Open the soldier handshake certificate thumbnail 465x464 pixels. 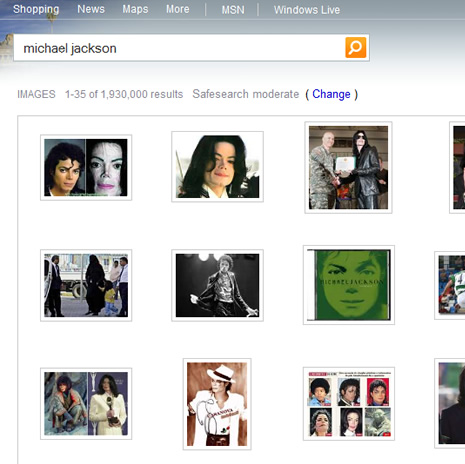coord(348,167)
